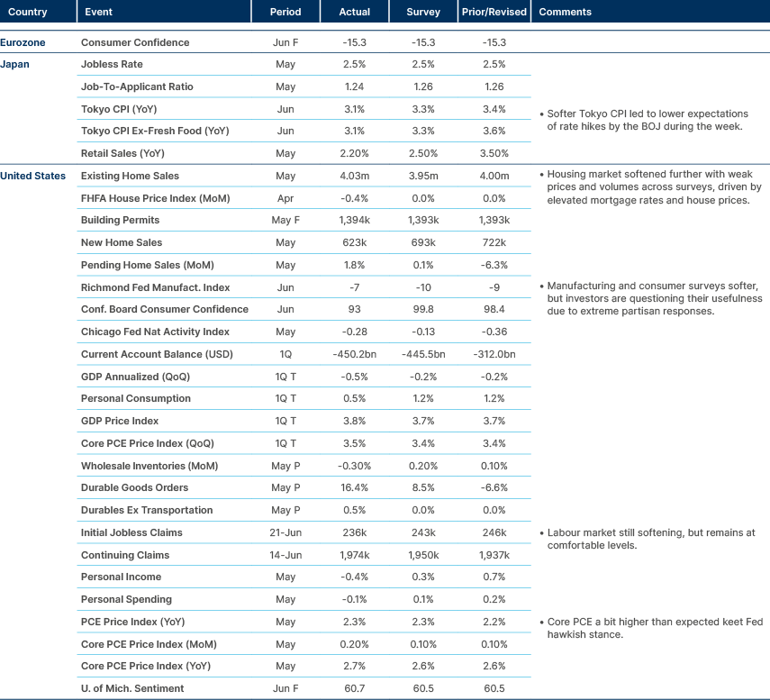Click Retail Sales prior value 3.50%

tap(494, 153)
